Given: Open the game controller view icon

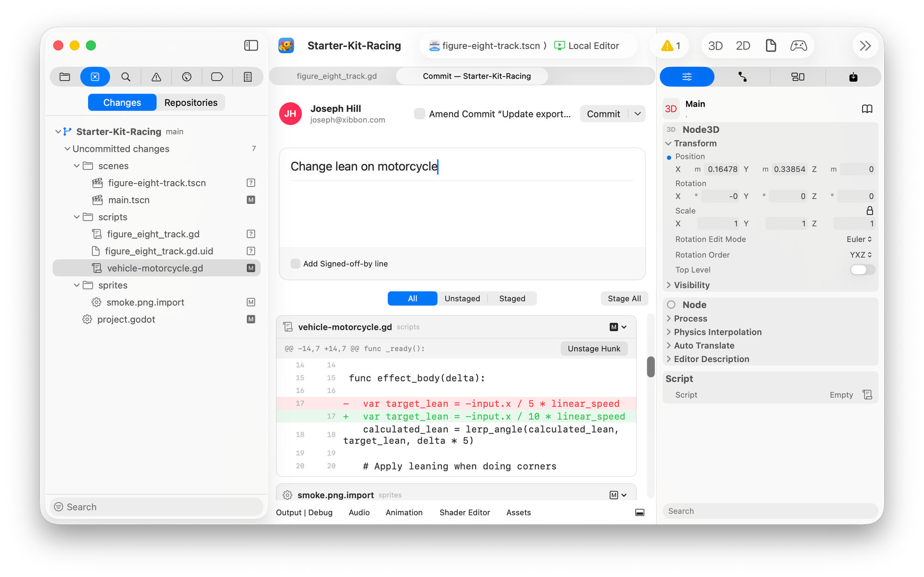Looking at the screenshot, I should coord(799,45).
